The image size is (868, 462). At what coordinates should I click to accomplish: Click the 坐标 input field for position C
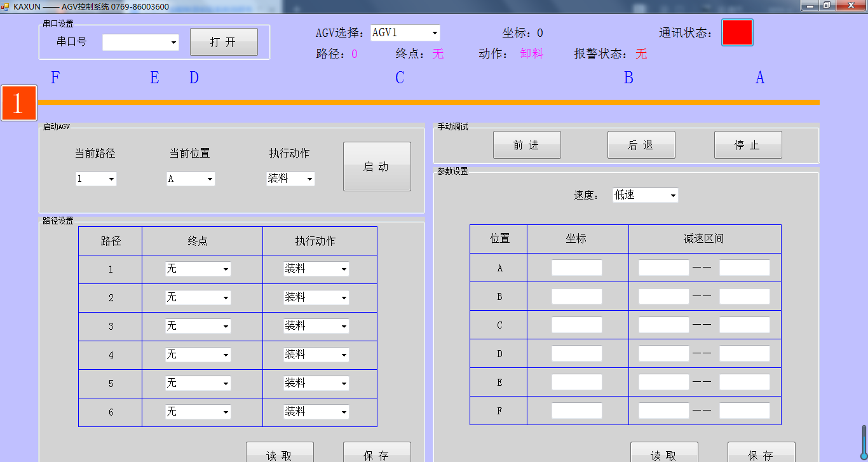[577, 325]
